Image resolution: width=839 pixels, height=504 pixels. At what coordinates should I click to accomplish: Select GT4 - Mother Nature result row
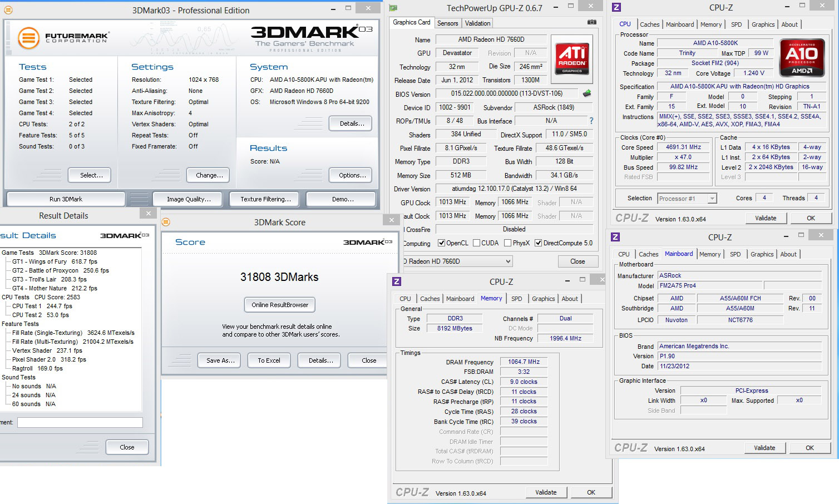[x=55, y=288]
